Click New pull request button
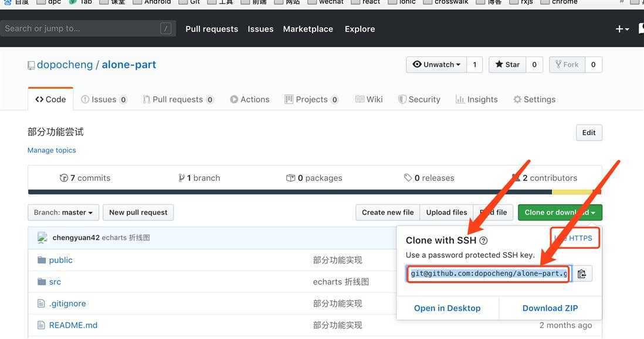This screenshot has width=644, height=339. pyautogui.click(x=138, y=212)
